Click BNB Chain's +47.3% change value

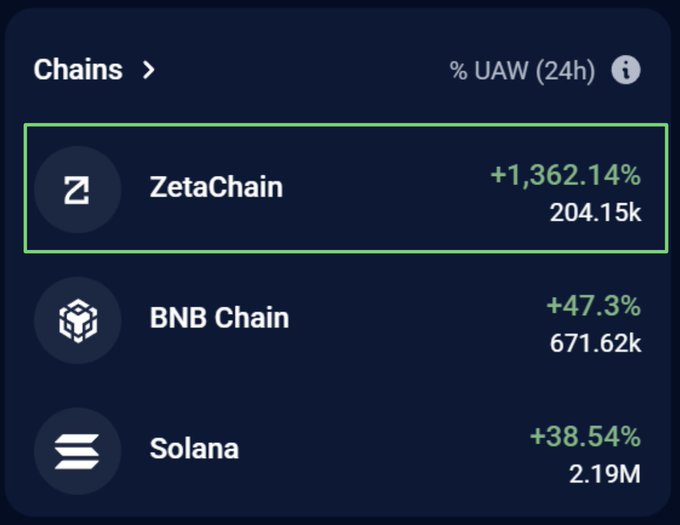pos(593,306)
